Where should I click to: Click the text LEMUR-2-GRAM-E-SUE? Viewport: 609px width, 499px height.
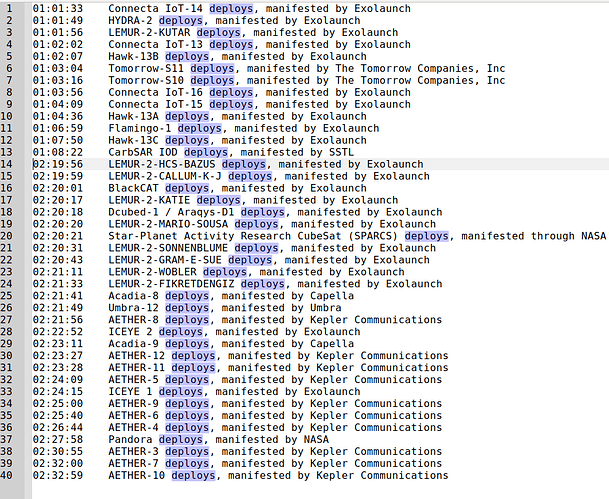[165, 260]
